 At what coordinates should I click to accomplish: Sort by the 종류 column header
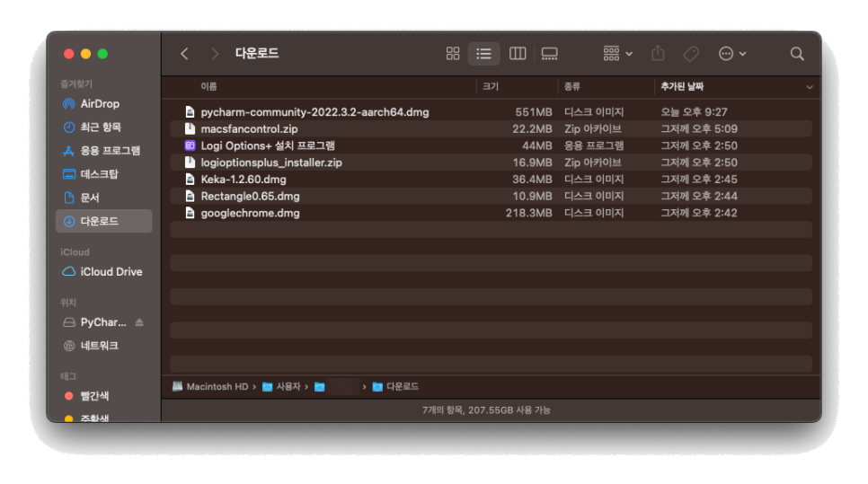[571, 87]
